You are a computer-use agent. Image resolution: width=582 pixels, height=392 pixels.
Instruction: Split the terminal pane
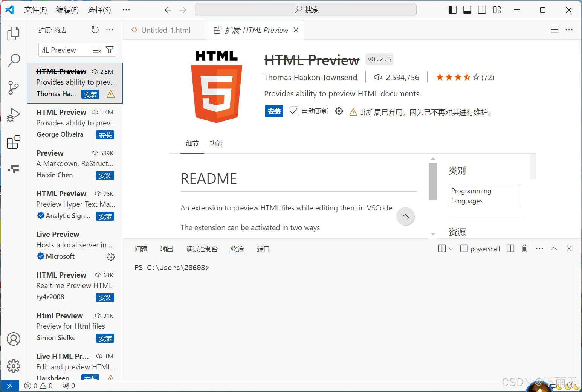(511, 249)
